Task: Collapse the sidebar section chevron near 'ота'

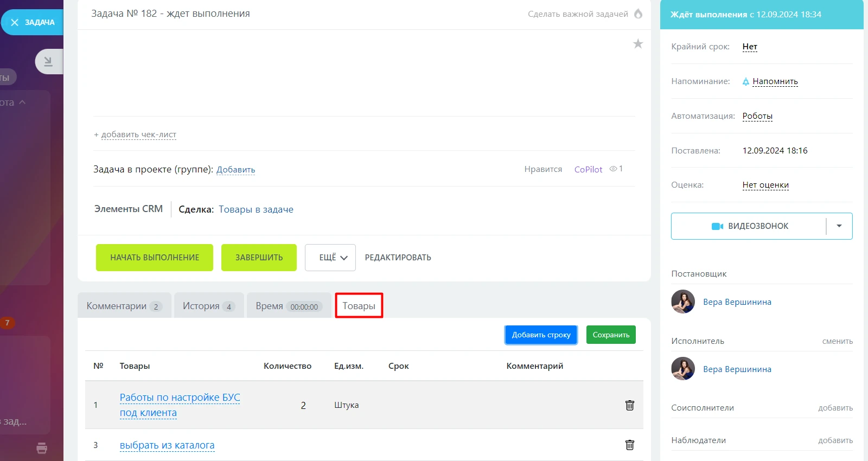Action: [x=22, y=102]
